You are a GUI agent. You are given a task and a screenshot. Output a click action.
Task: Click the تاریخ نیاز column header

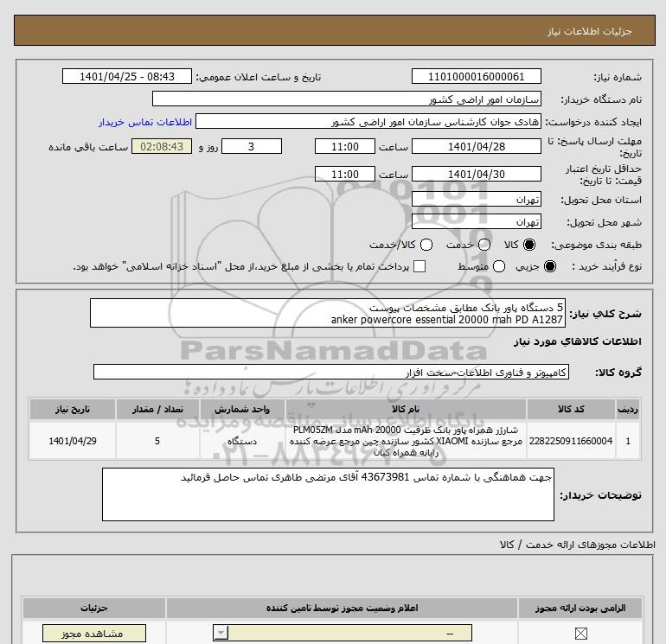[x=73, y=409]
